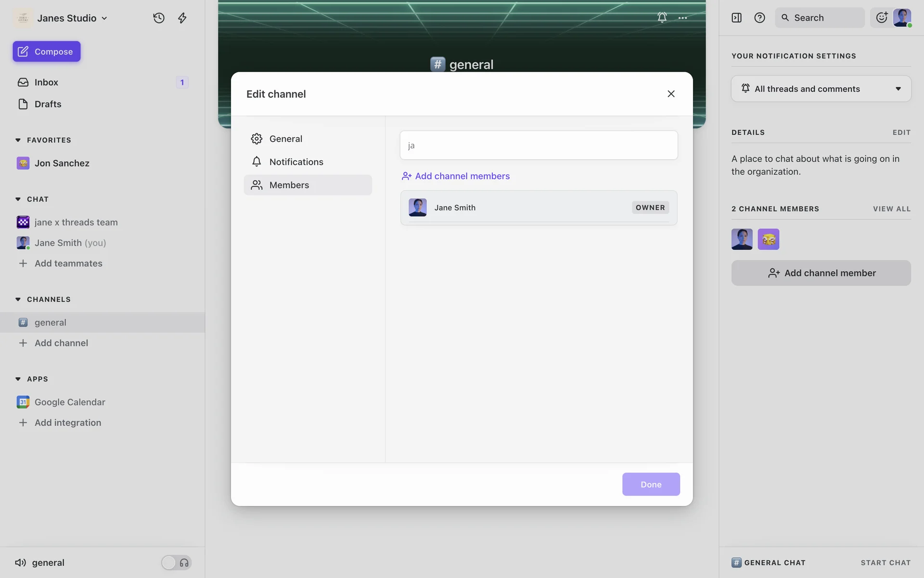Open the history clock icon

(x=159, y=18)
